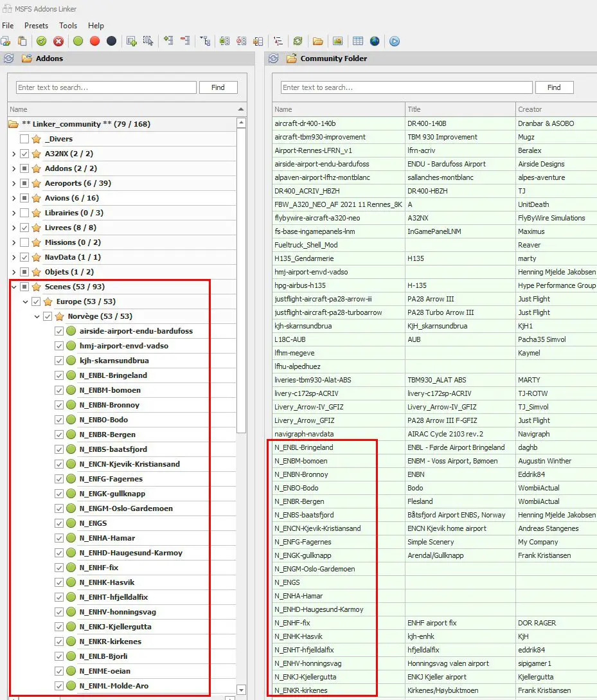Expand the A32NX tree node
The image size is (597, 700).
[x=14, y=154]
